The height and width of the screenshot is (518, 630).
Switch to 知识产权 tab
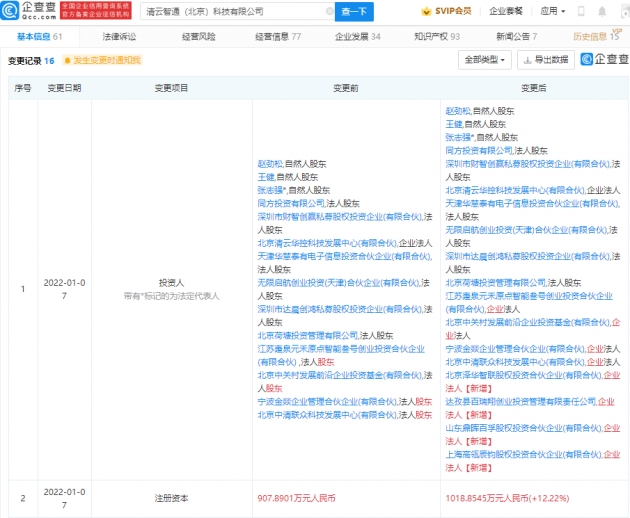click(x=437, y=37)
